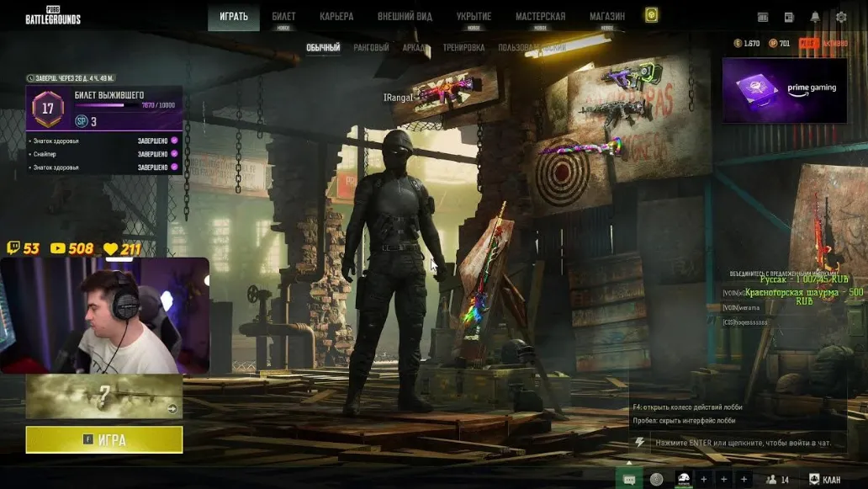Open the news page icon
The height and width of the screenshot is (489, 868).
789,17
